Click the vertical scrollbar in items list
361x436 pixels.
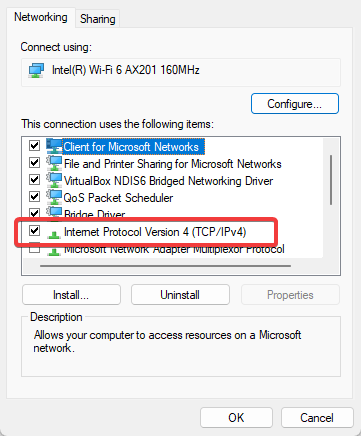tap(331, 180)
